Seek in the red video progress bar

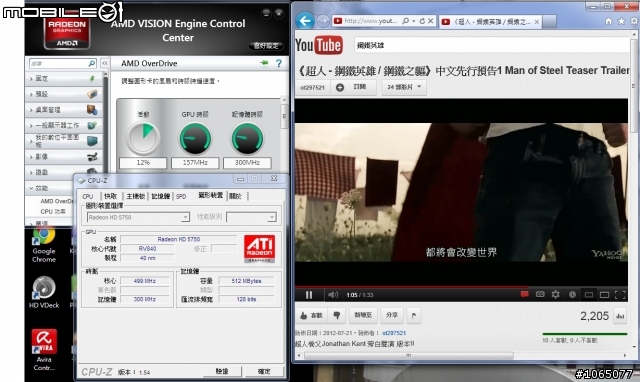coord(461,287)
